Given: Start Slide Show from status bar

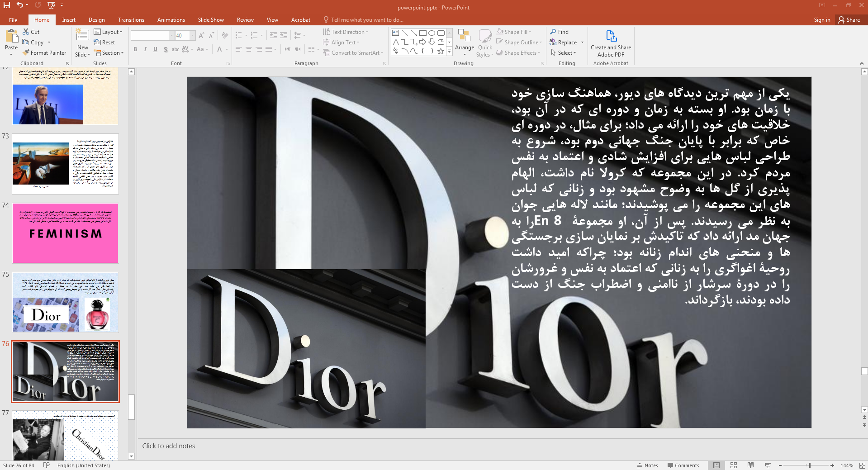Looking at the screenshot, I should pos(768,465).
